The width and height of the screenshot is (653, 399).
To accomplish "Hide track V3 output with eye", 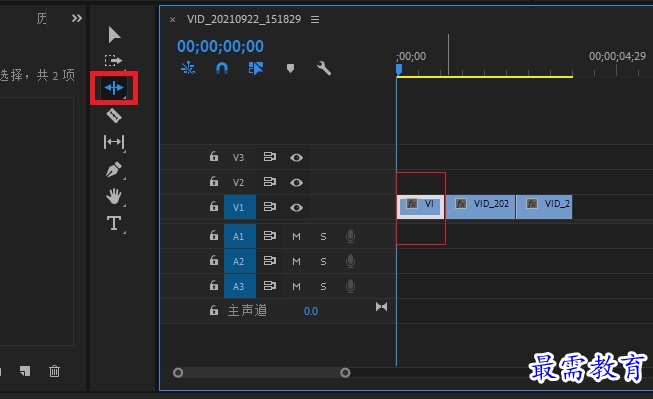I will point(297,157).
